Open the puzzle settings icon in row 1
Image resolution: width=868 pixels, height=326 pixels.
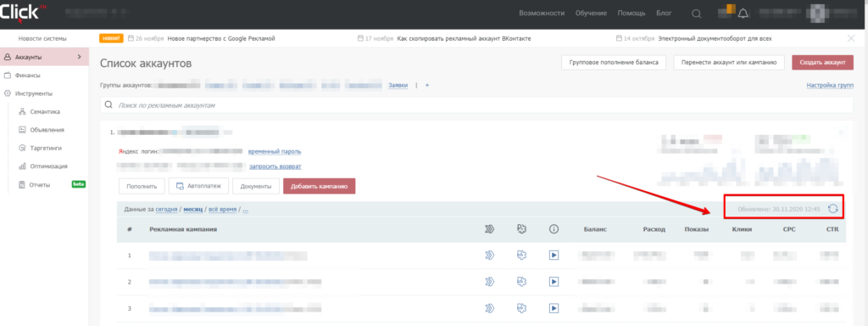click(521, 256)
